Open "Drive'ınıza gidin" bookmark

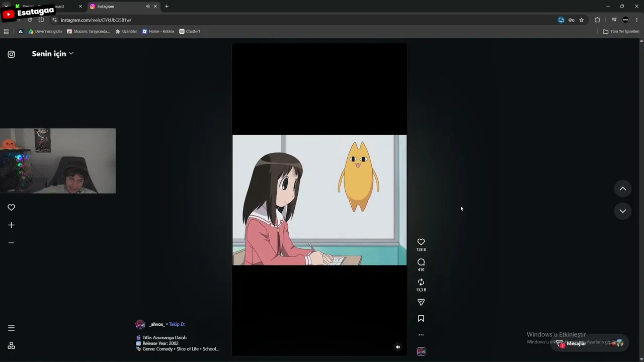click(x=45, y=32)
